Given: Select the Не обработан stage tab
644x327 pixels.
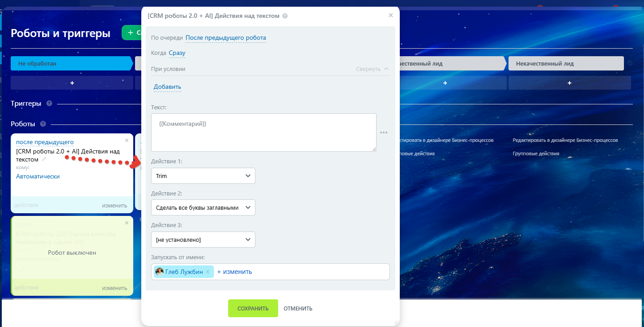Looking at the screenshot, I should (71, 63).
